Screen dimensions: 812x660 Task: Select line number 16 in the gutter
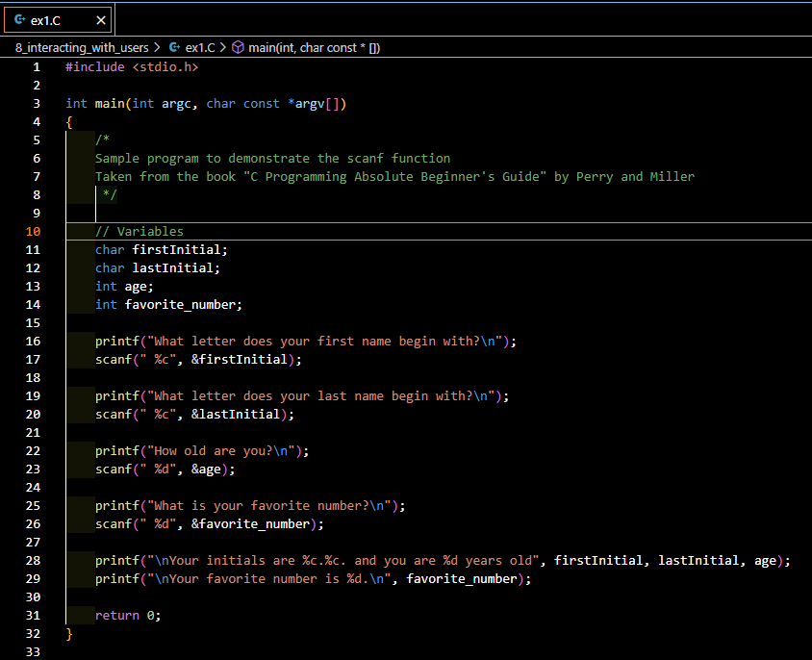pos(34,341)
